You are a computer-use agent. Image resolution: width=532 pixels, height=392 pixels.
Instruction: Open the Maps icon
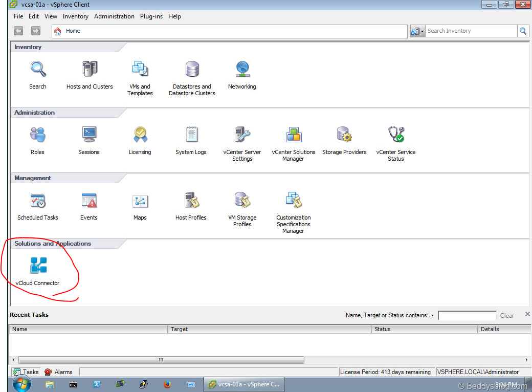140,201
